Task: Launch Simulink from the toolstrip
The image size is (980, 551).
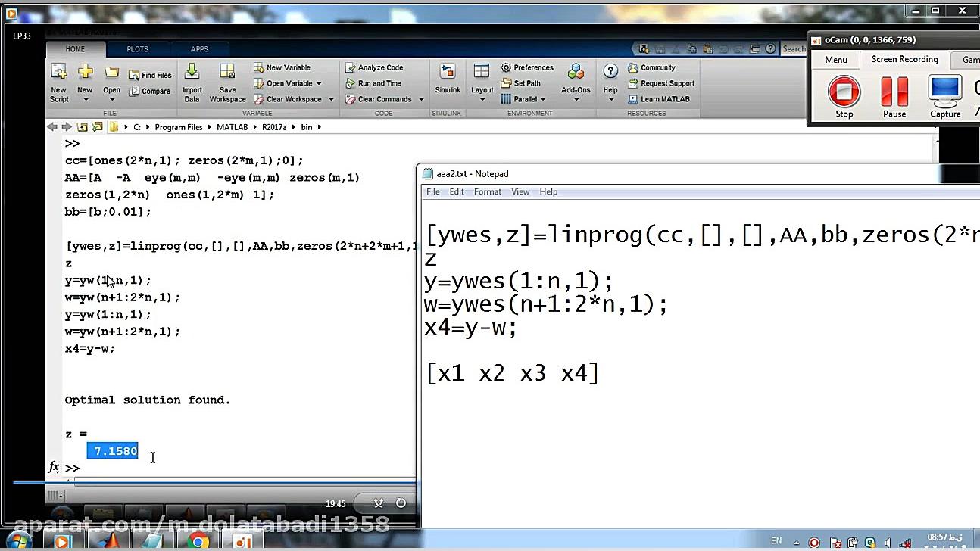Action: tap(448, 79)
